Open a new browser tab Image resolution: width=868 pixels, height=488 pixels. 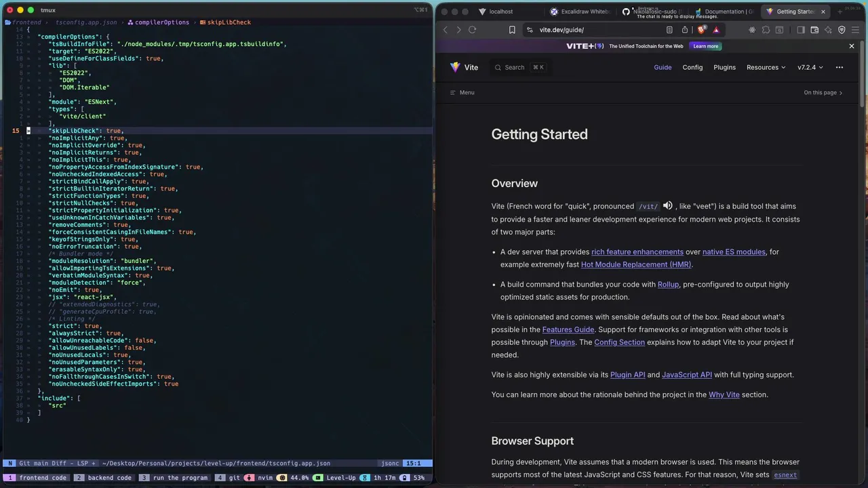[x=840, y=12]
